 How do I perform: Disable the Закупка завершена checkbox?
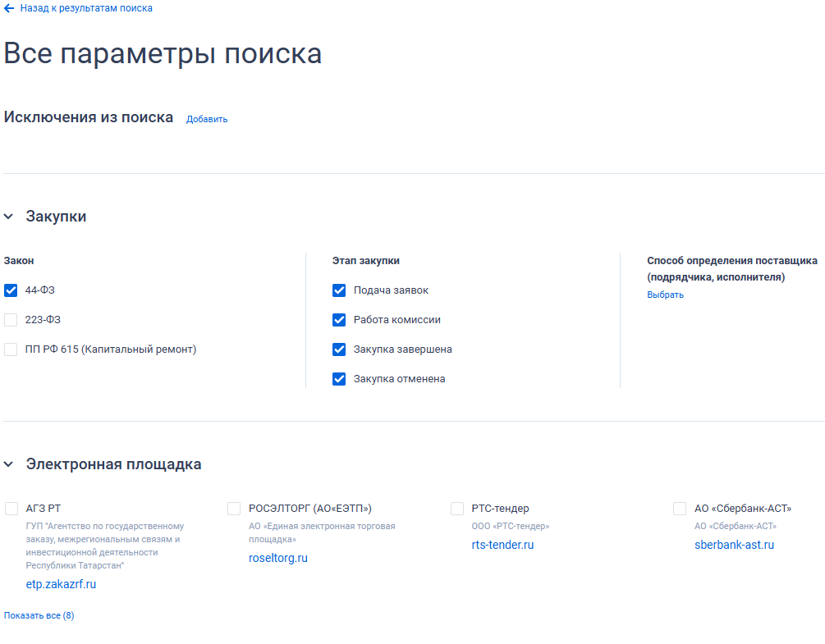tap(339, 349)
